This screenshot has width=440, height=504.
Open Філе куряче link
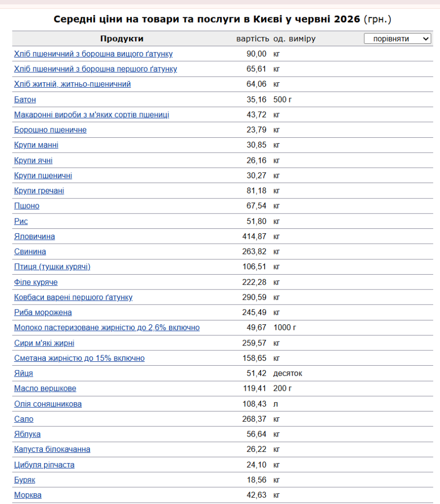[x=36, y=282]
